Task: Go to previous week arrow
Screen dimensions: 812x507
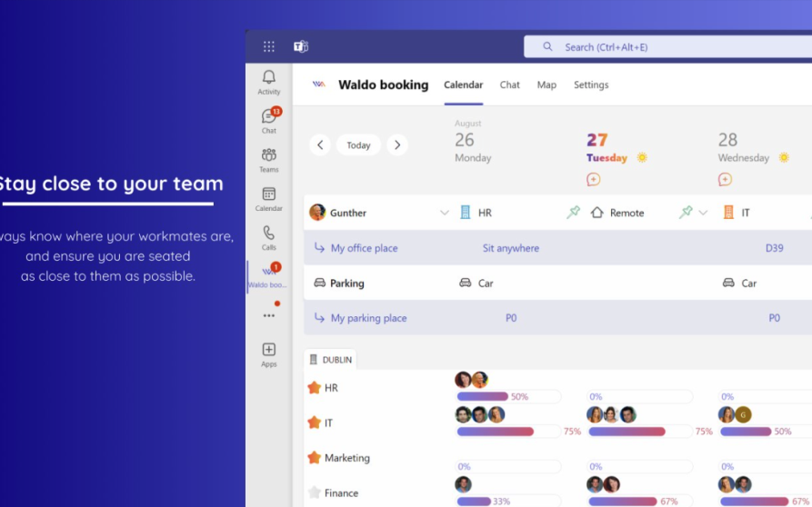Action: (x=320, y=144)
